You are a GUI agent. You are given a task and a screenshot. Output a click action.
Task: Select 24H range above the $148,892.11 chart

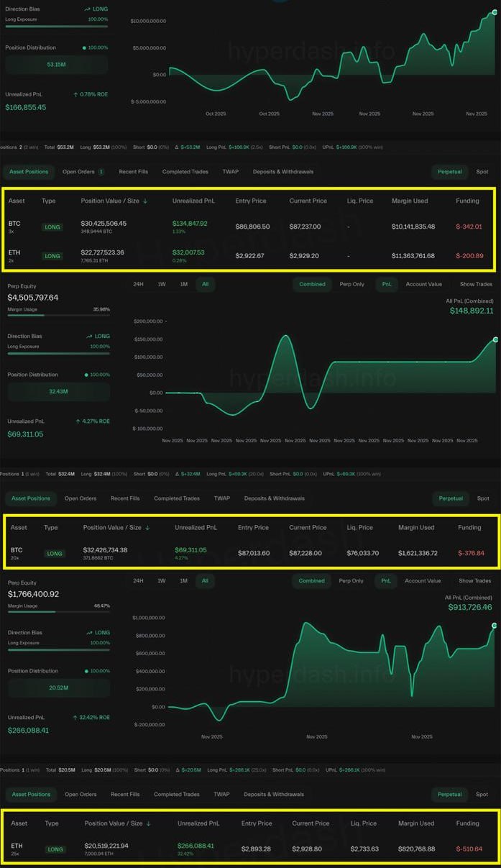(139, 284)
